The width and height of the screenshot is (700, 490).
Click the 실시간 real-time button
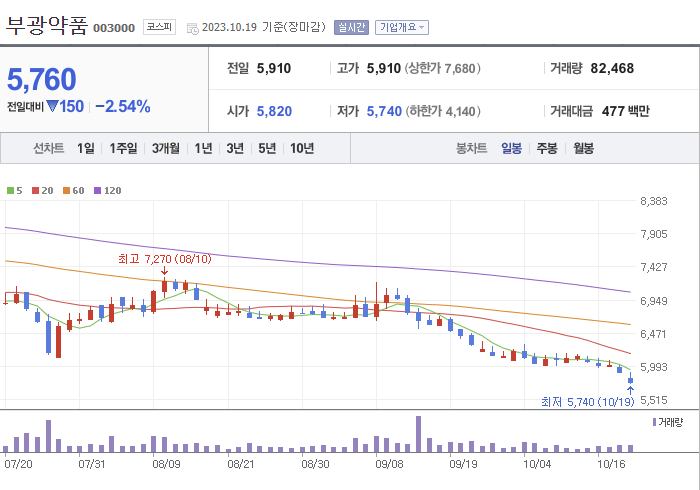point(351,27)
